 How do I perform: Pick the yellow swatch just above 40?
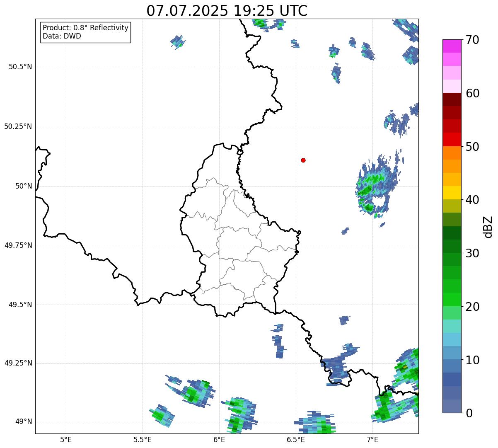coord(452,193)
